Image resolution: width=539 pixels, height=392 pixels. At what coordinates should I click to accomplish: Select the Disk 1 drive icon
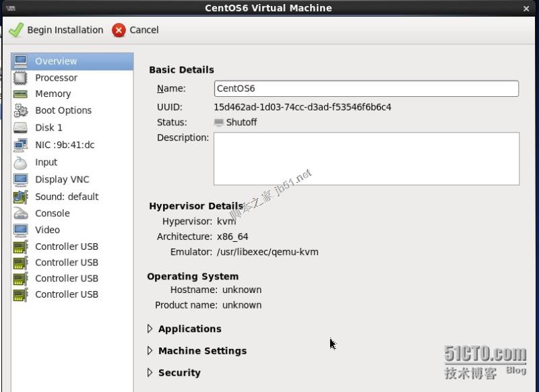20,128
